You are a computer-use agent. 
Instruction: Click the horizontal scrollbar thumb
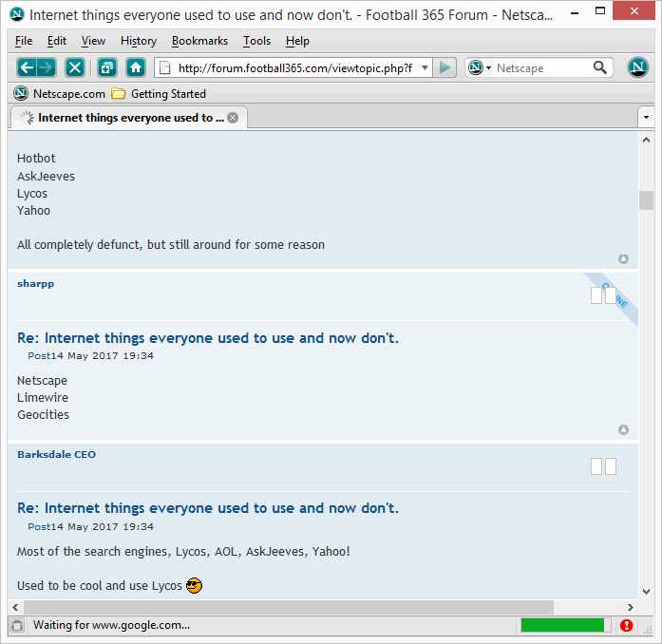pyautogui.click(x=289, y=607)
